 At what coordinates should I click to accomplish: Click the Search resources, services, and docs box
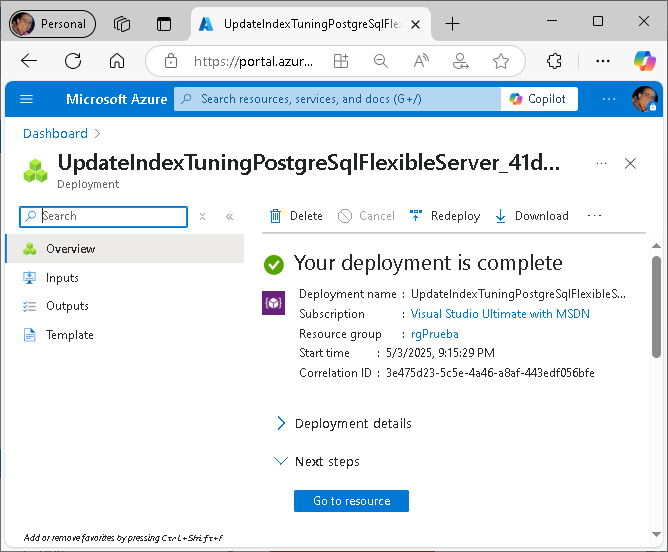click(x=337, y=99)
